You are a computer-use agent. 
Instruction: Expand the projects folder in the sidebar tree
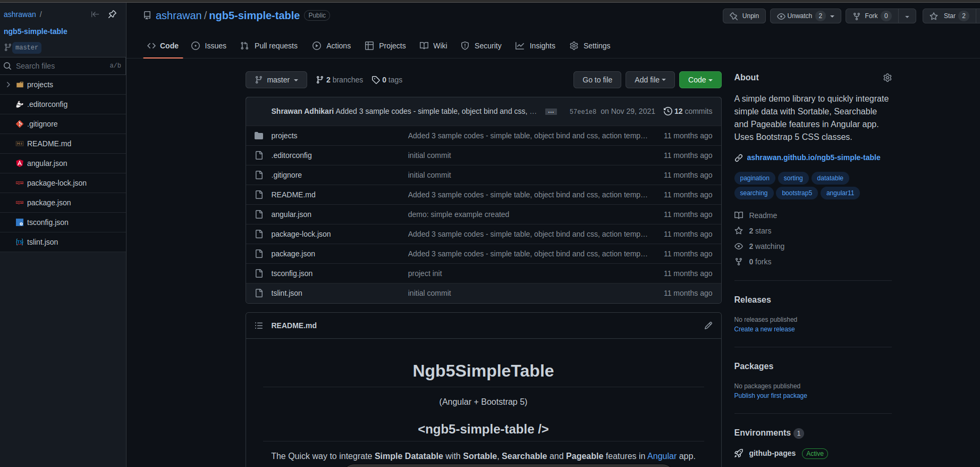[x=8, y=85]
